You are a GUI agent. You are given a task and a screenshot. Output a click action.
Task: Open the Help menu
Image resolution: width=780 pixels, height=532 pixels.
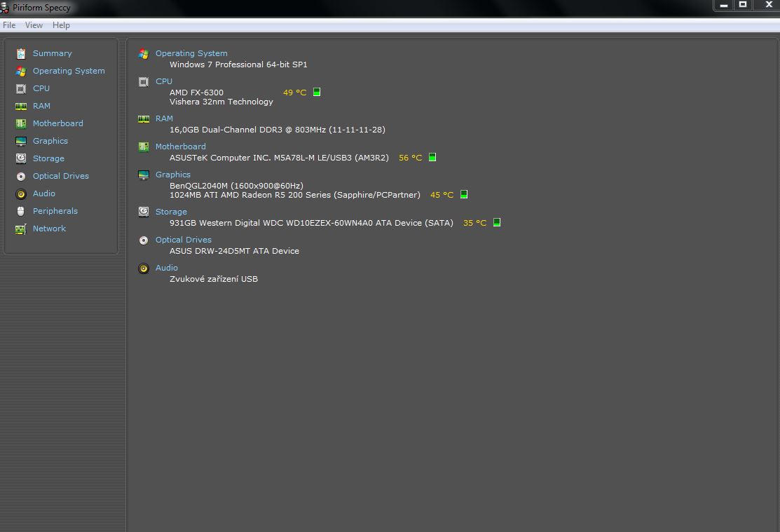(61, 25)
